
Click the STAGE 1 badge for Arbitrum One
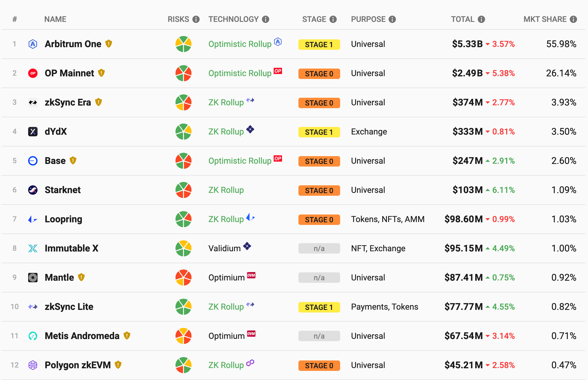319,45
